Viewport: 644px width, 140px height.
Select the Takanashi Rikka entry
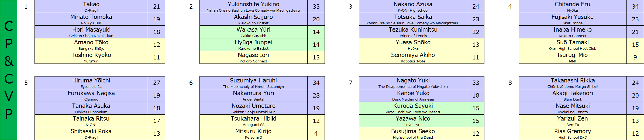(573, 83)
